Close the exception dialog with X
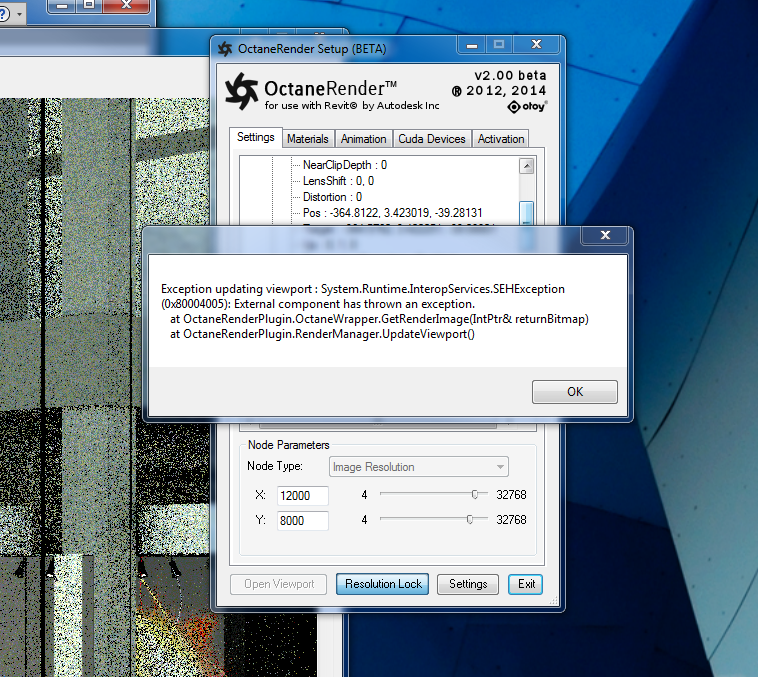 point(605,235)
